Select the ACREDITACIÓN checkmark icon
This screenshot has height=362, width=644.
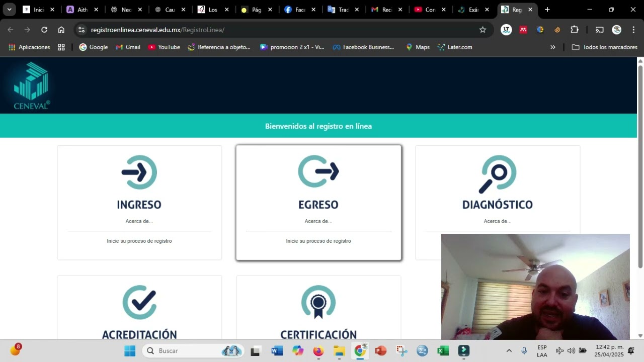click(139, 302)
